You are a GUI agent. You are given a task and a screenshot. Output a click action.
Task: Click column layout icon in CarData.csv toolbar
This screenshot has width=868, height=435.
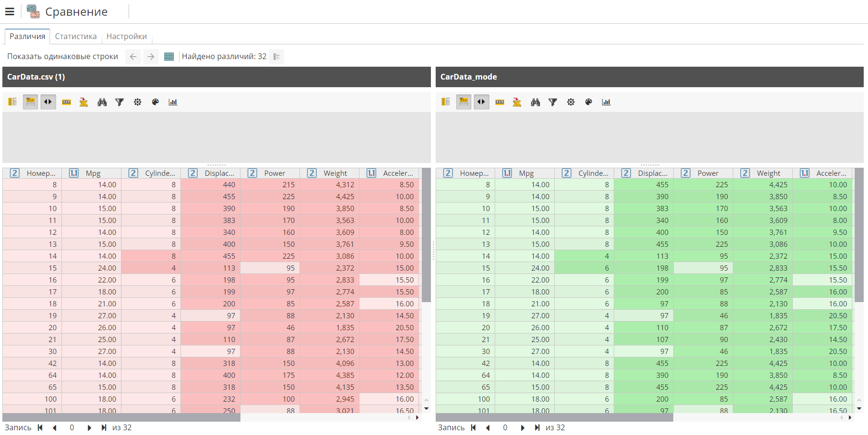(x=13, y=102)
